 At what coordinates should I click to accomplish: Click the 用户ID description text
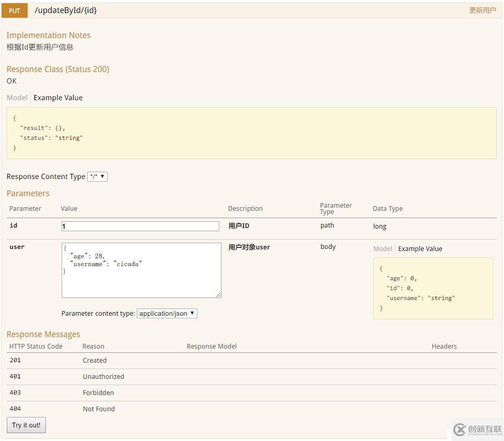239,226
